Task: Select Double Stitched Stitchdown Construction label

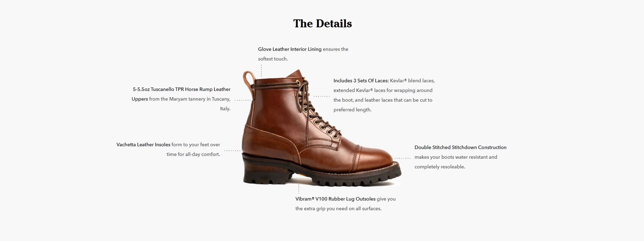Action: pyautogui.click(x=460, y=147)
